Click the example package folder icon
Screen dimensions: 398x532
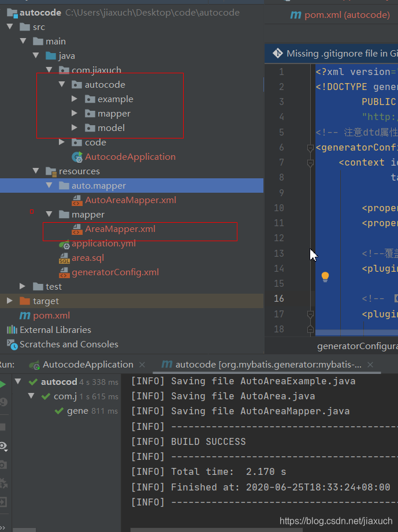[90, 99]
